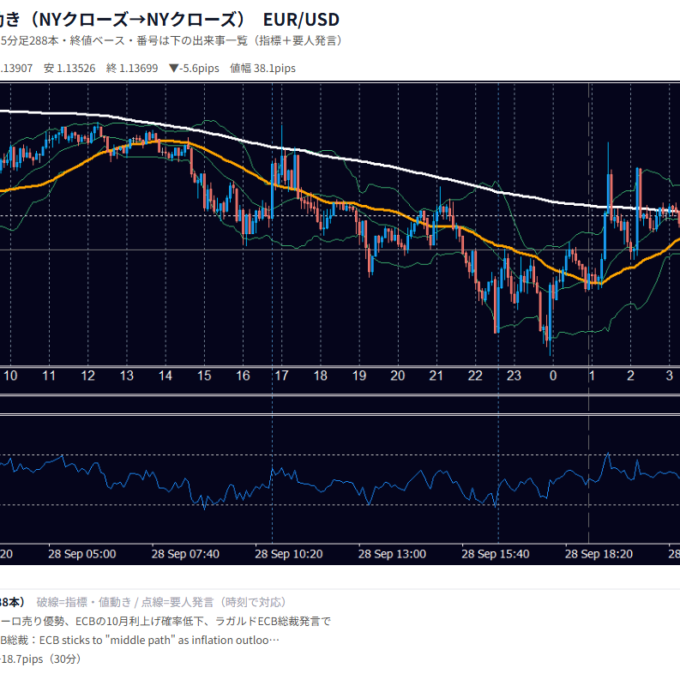Click hour label 23 on the chart axis
680x680 pixels.
click(x=514, y=376)
